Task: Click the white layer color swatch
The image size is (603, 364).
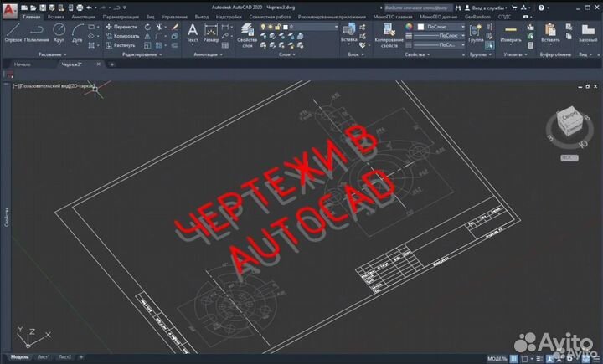Action: (x=286, y=27)
